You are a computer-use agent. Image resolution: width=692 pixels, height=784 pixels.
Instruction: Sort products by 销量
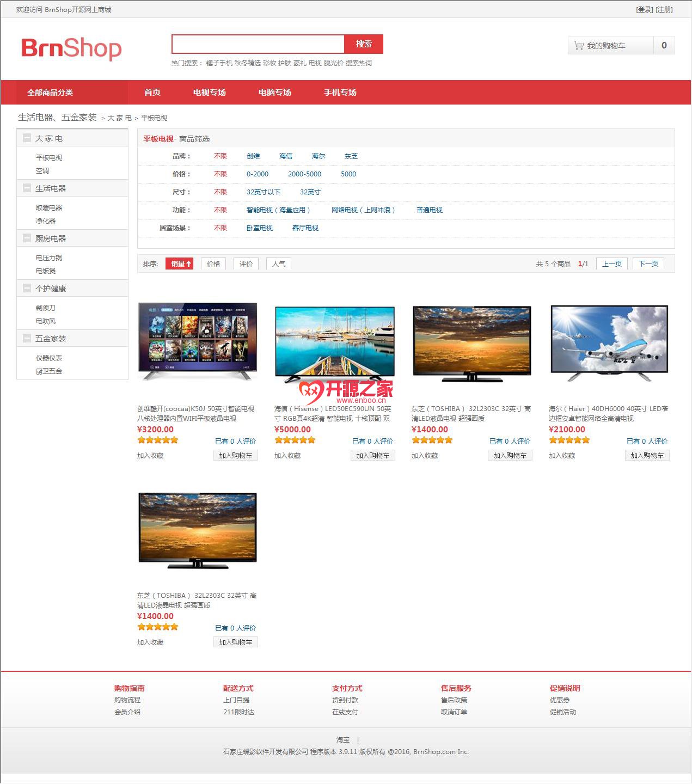coord(180,264)
